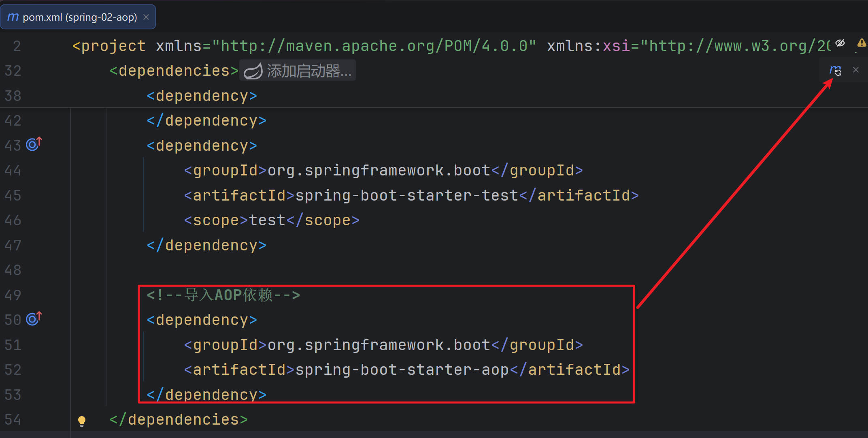
Task: Select the pom.xml (spring-02-aop) tab
Action: click(x=79, y=17)
